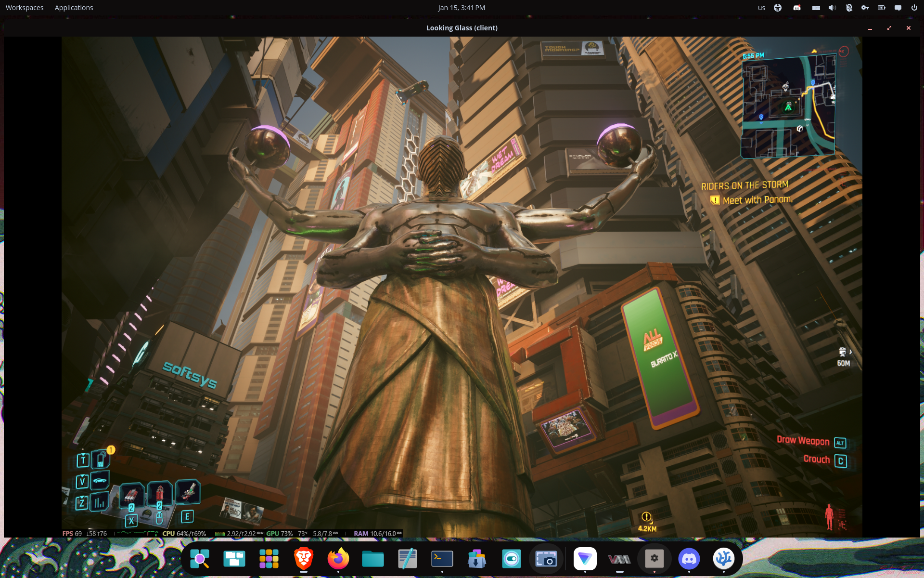Click the FPS 69 overlay readout
924x578 pixels.
coord(72,534)
